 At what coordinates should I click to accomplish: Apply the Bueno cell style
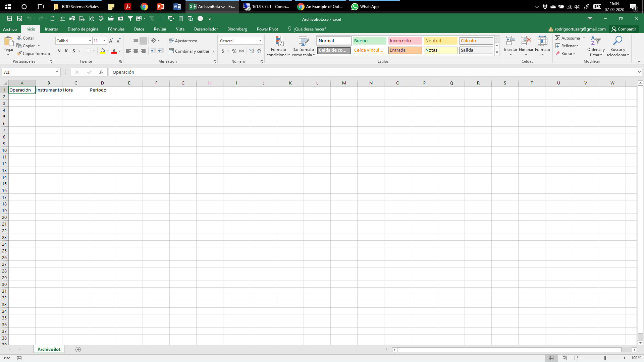pos(369,41)
